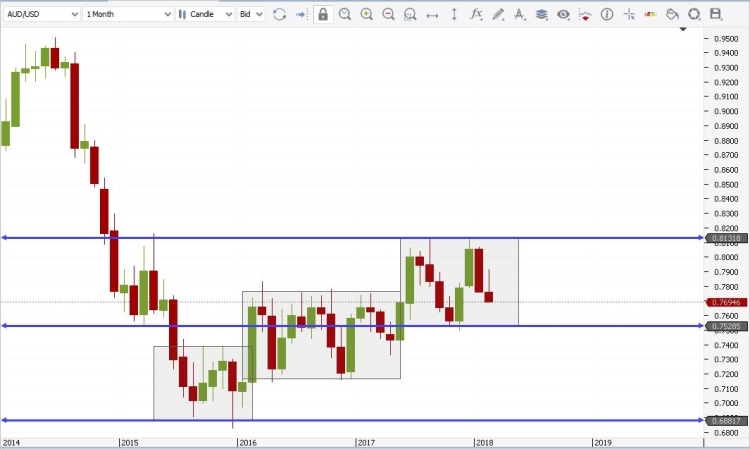Click the information icon in toolbar
750x449 pixels.
point(607,14)
